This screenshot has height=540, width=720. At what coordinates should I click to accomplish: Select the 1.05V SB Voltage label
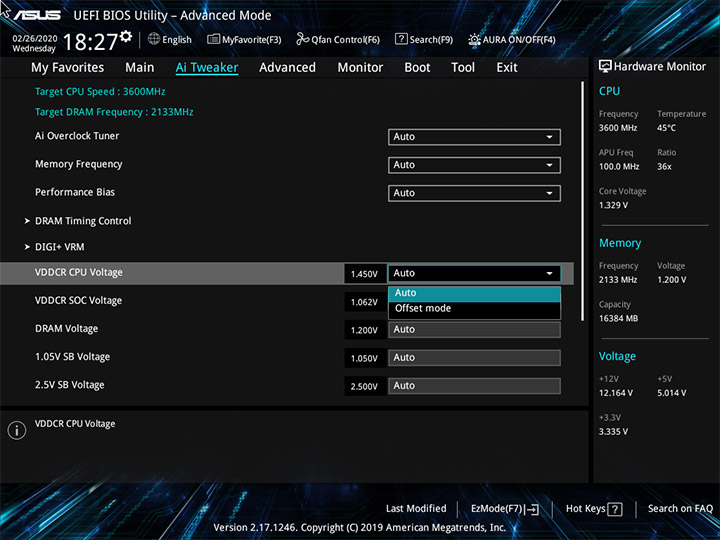[x=73, y=357]
